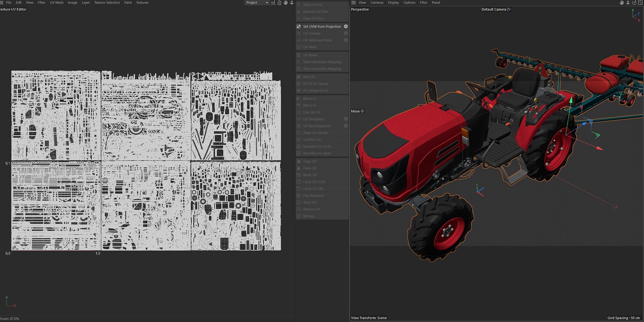Open UV Weld and Relax settings gear
Image resolution: width=644 pixels, height=322 pixels.
pyautogui.click(x=346, y=40)
